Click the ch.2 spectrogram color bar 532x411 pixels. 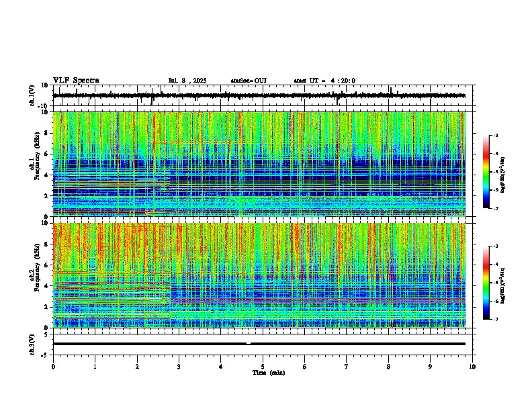[x=486, y=283]
